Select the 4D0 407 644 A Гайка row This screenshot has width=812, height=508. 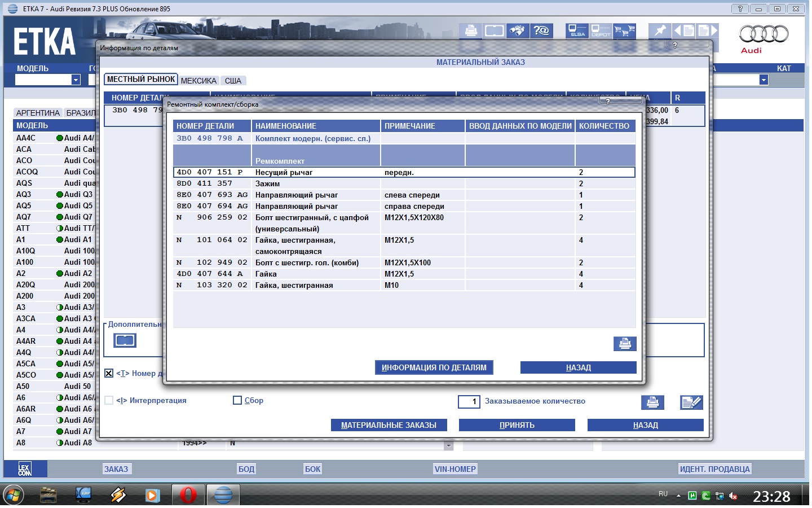pyautogui.click(x=404, y=274)
